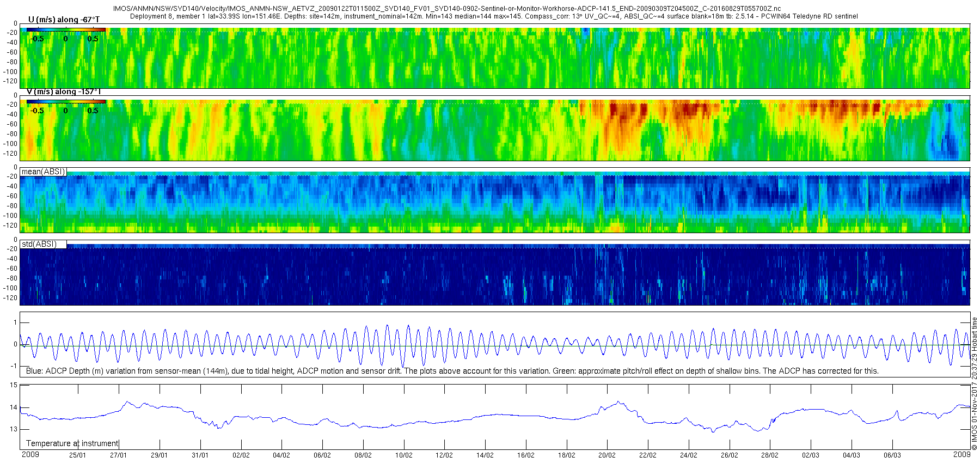The width and height of the screenshot is (980, 463).
Task: Click the '31/01' date tick label
Action: (200, 455)
